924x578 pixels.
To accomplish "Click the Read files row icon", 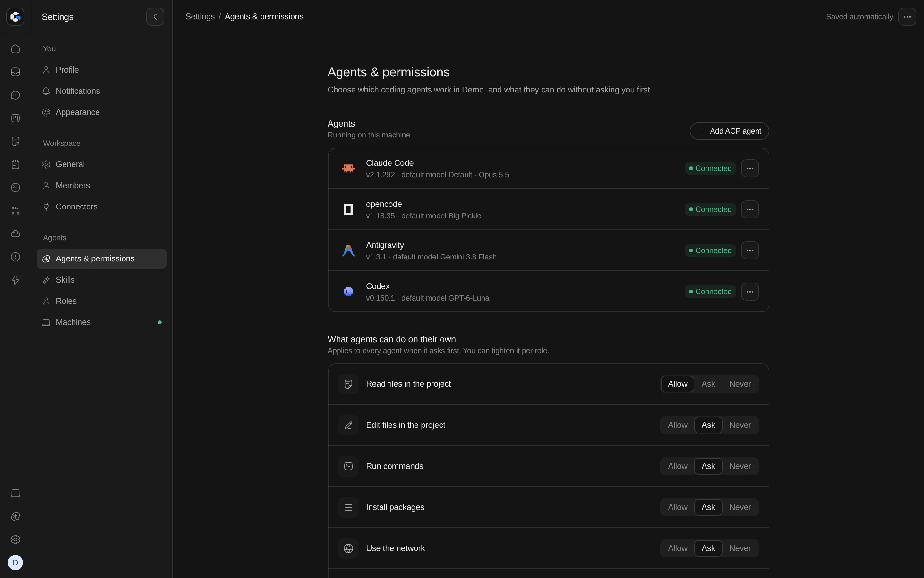I will [348, 384].
